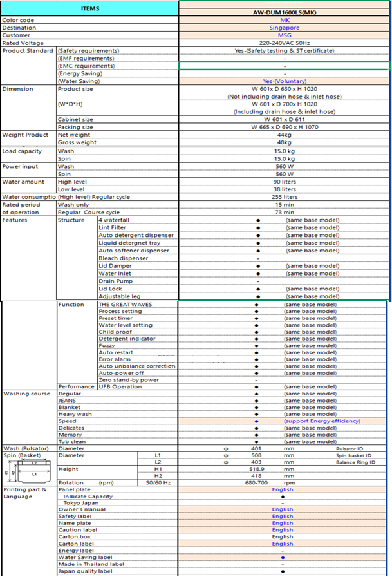Screen dimensions: 392x579
Task: Select the "4 waterfall" feature cell
Action: click(x=138, y=220)
